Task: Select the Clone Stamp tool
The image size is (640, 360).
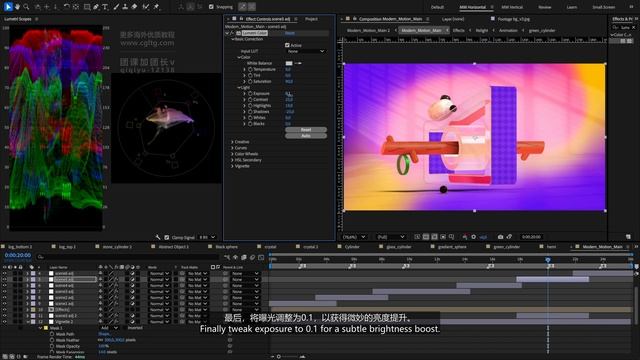Action: tap(125, 7)
